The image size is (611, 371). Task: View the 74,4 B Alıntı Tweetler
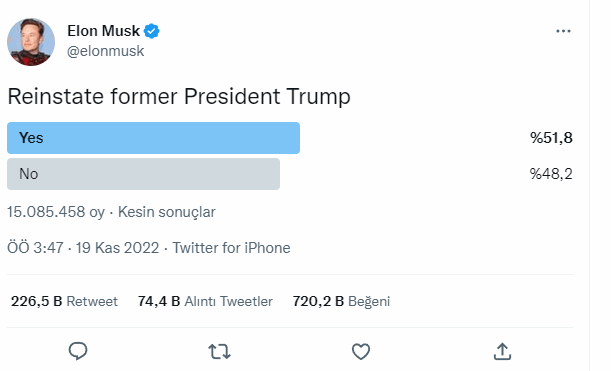click(x=205, y=301)
